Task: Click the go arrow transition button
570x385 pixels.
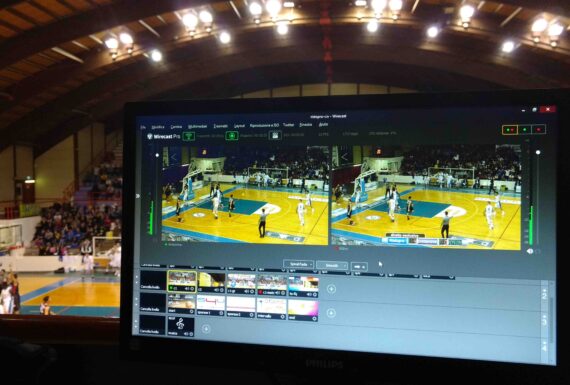Action: point(359,266)
